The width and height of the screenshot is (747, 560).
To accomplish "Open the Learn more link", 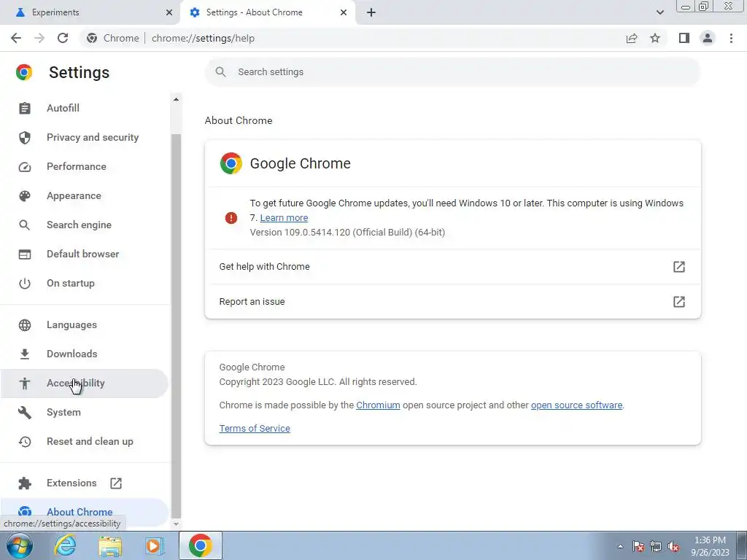I will point(284,218).
